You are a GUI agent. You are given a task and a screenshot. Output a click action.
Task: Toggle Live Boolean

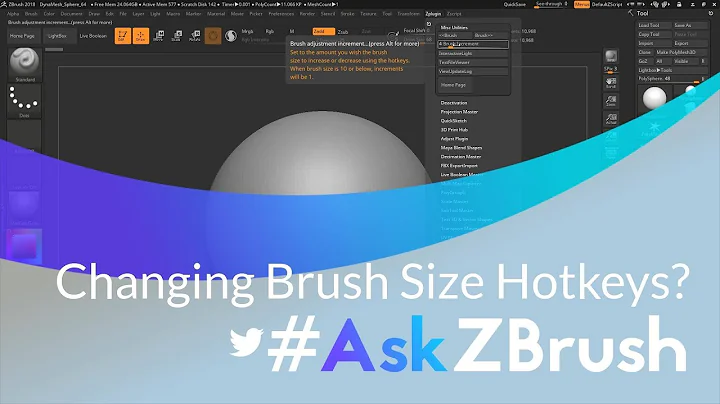click(93, 36)
